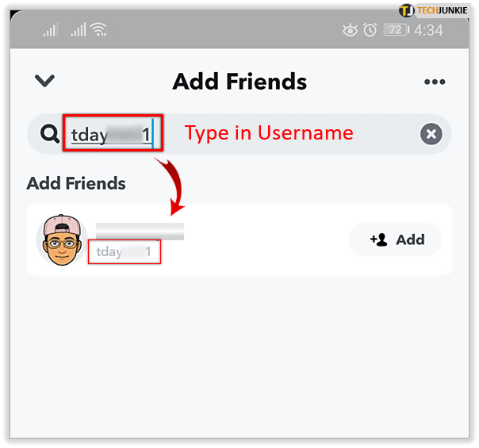Tap the blurred display name of the result
The height and width of the screenshot is (448, 479).
click(140, 231)
